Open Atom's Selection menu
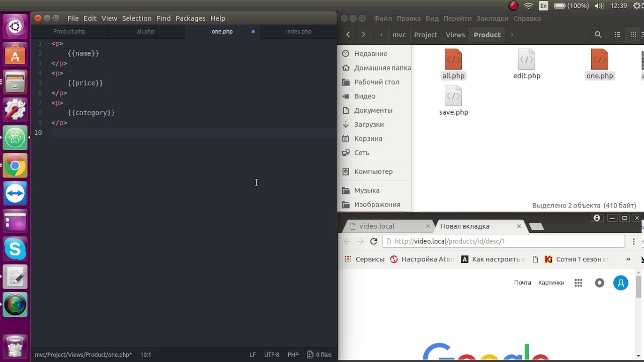Viewport: 644px width, 362px height. [x=137, y=18]
